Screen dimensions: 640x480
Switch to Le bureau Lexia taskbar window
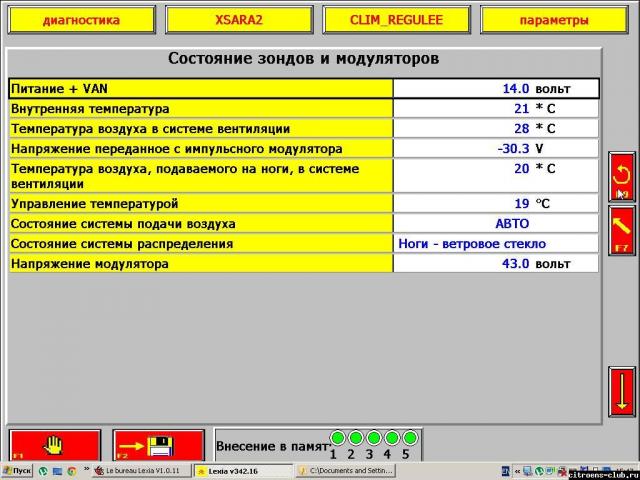pos(142,470)
